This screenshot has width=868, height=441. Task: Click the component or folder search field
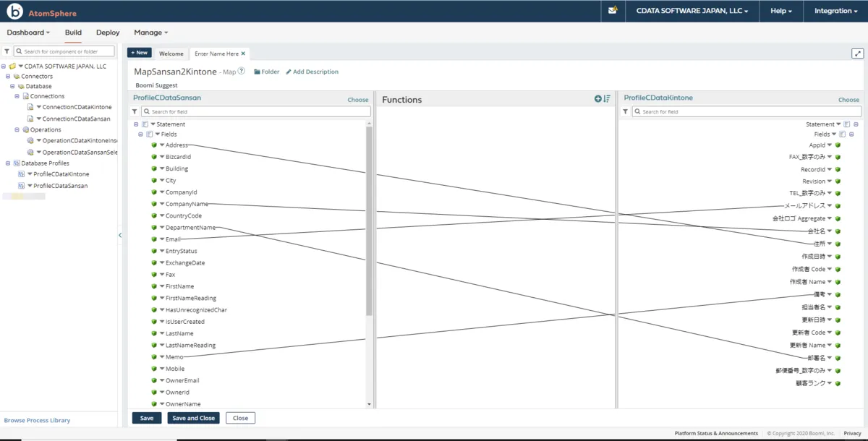pyautogui.click(x=68, y=51)
